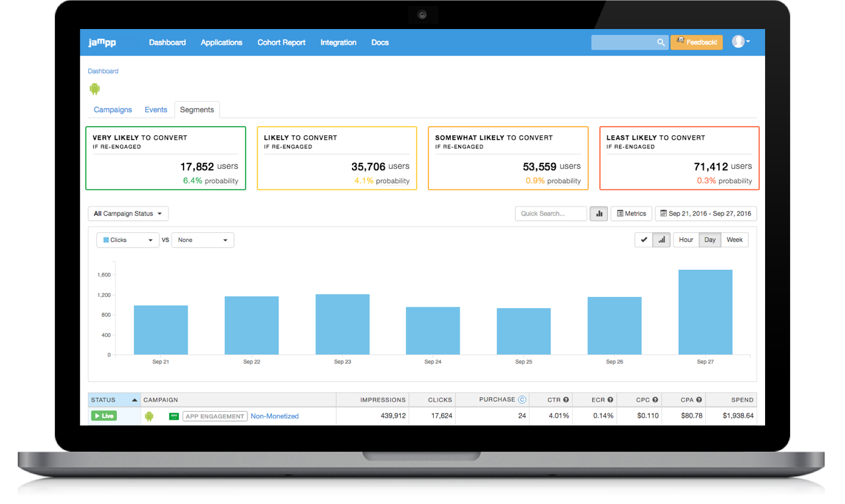845x504 pixels.
Task: Click the Quick Search input field
Action: coord(551,214)
